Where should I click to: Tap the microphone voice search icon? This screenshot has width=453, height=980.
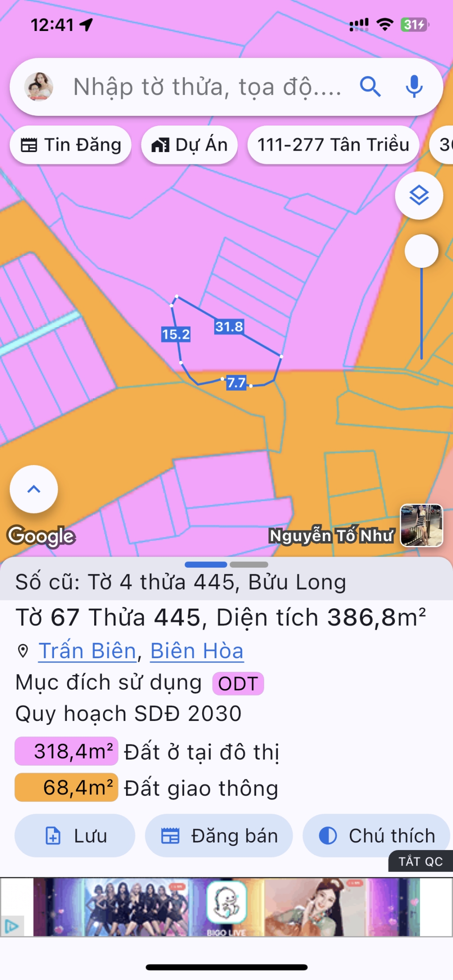click(414, 87)
